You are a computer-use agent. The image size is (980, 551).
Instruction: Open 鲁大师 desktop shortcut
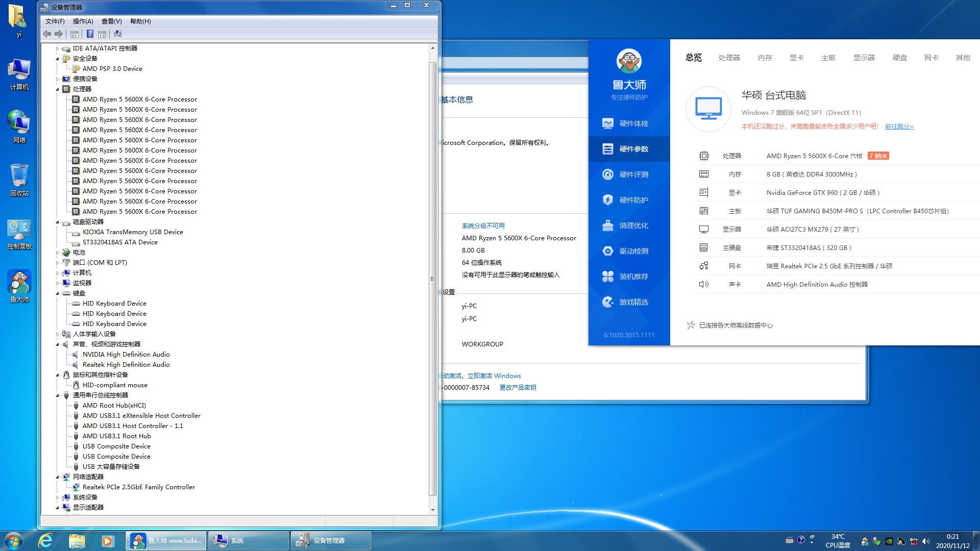[x=19, y=287]
